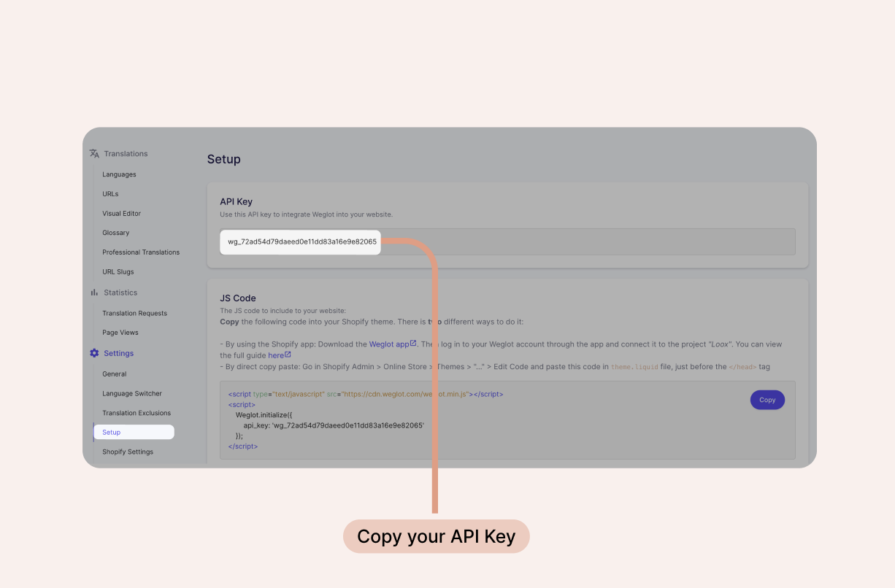Go to URLs in the sidebar
This screenshot has height=588, width=895.
110,194
